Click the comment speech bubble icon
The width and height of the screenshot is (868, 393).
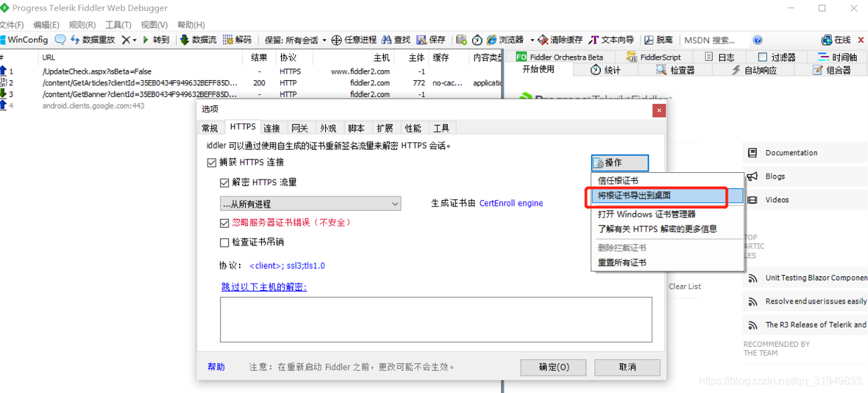60,40
